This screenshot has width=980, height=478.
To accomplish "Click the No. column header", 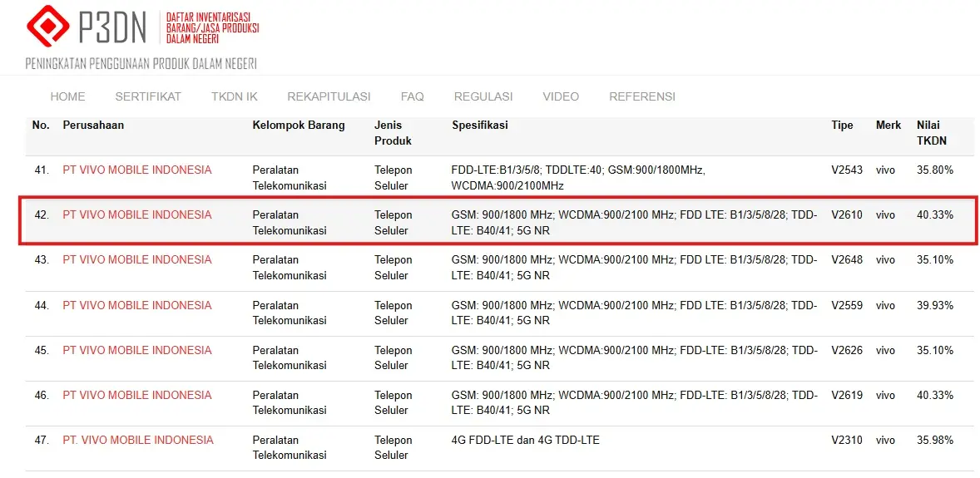I will pyautogui.click(x=41, y=126).
